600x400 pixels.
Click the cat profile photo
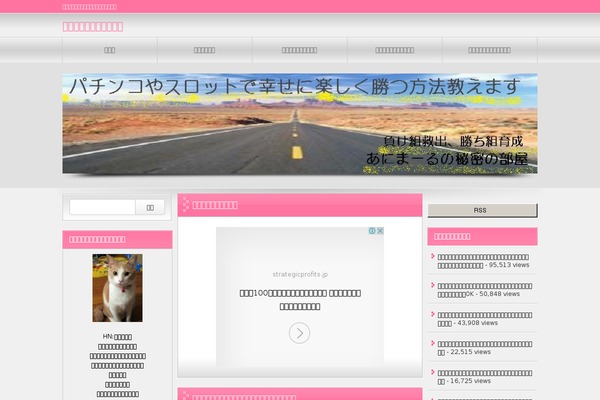click(x=117, y=288)
